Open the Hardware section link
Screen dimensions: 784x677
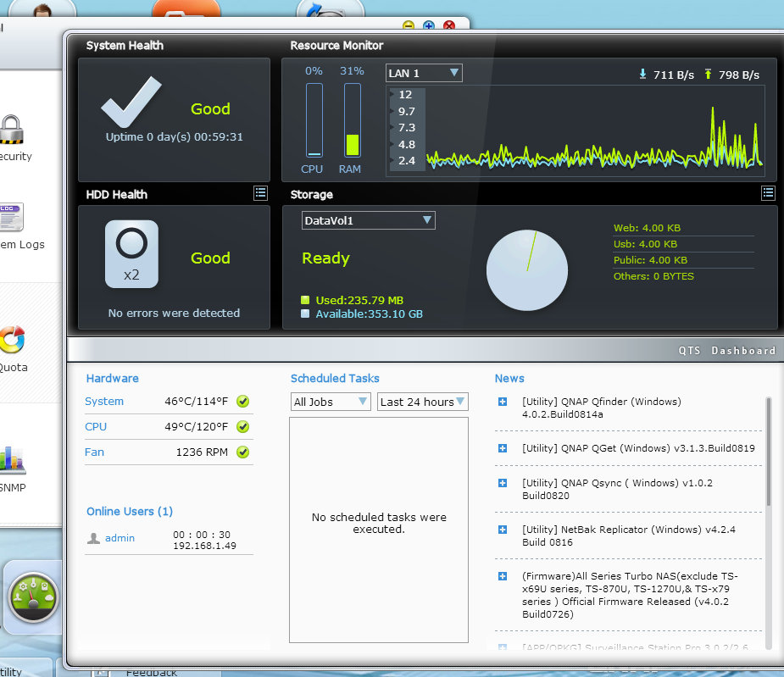pyautogui.click(x=113, y=379)
